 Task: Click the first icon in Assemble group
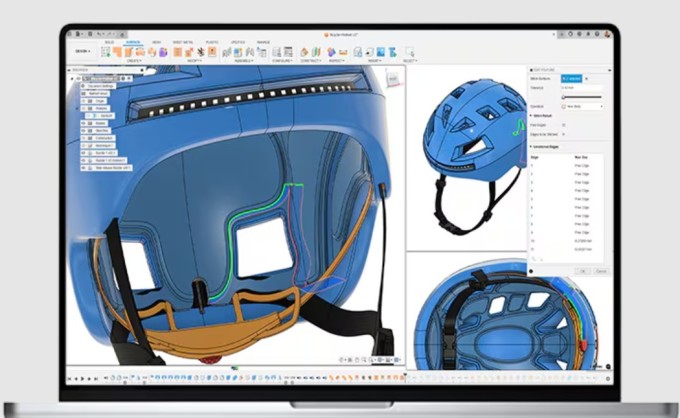226,52
